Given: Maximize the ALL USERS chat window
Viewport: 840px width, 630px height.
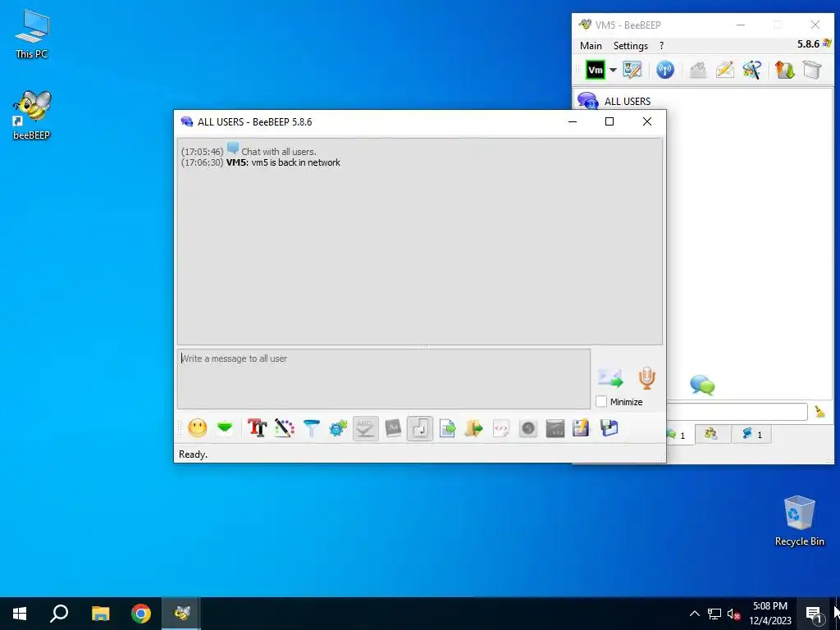Looking at the screenshot, I should click(609, 121).
